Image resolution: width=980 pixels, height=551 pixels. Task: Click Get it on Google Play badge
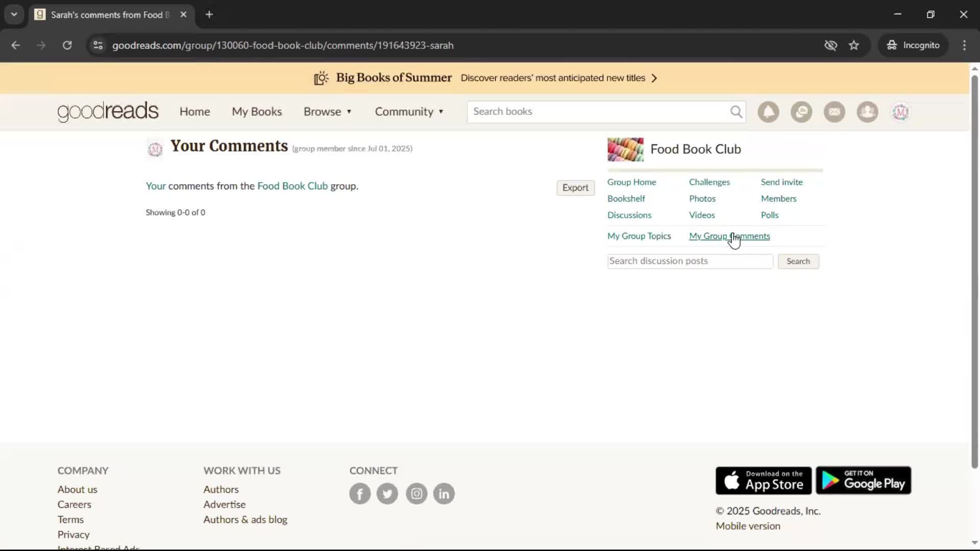click(x=864, y=480)
